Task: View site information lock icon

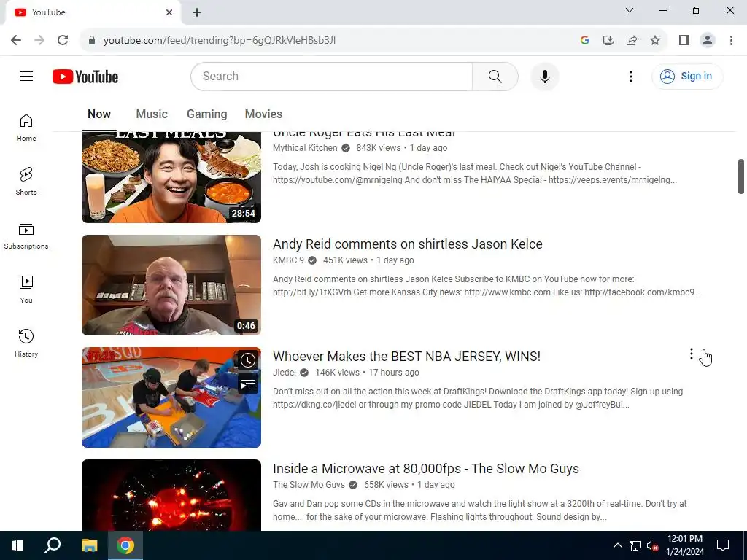Action: [x=92, y=41]
